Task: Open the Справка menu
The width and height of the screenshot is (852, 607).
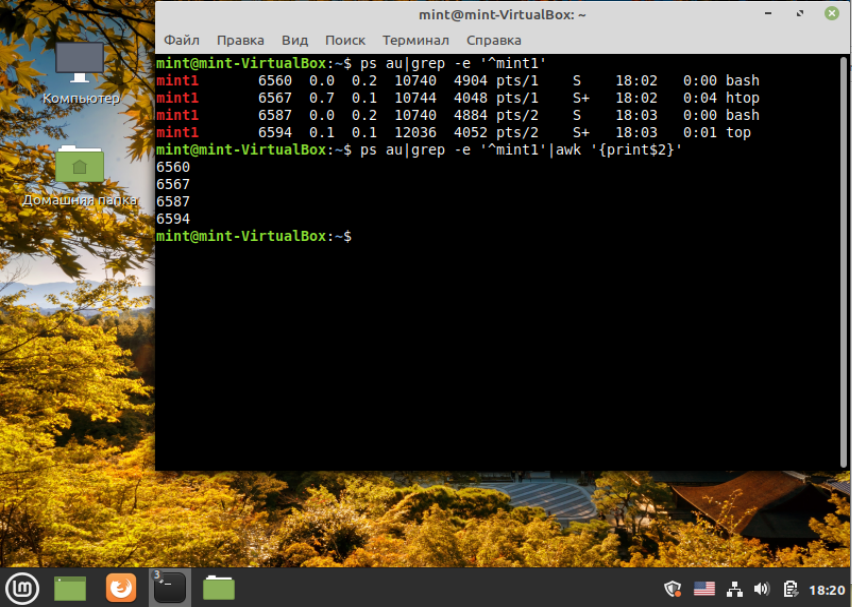Action: [x=494, y=40]
